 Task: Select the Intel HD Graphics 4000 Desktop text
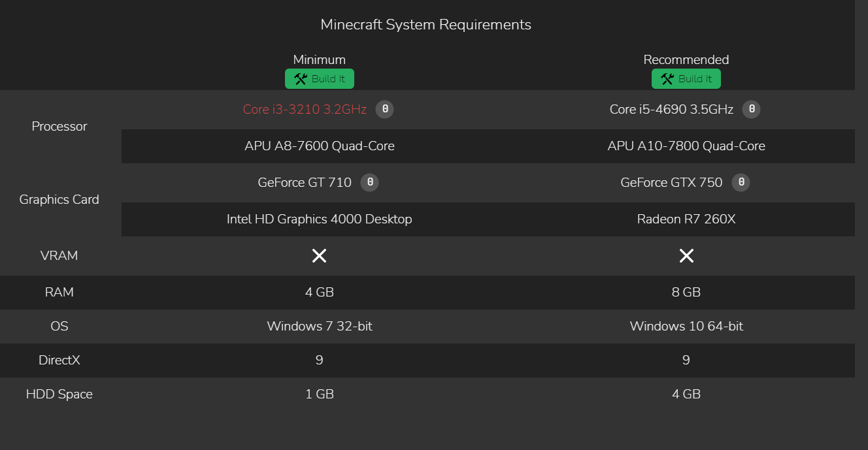click(320, 219)
